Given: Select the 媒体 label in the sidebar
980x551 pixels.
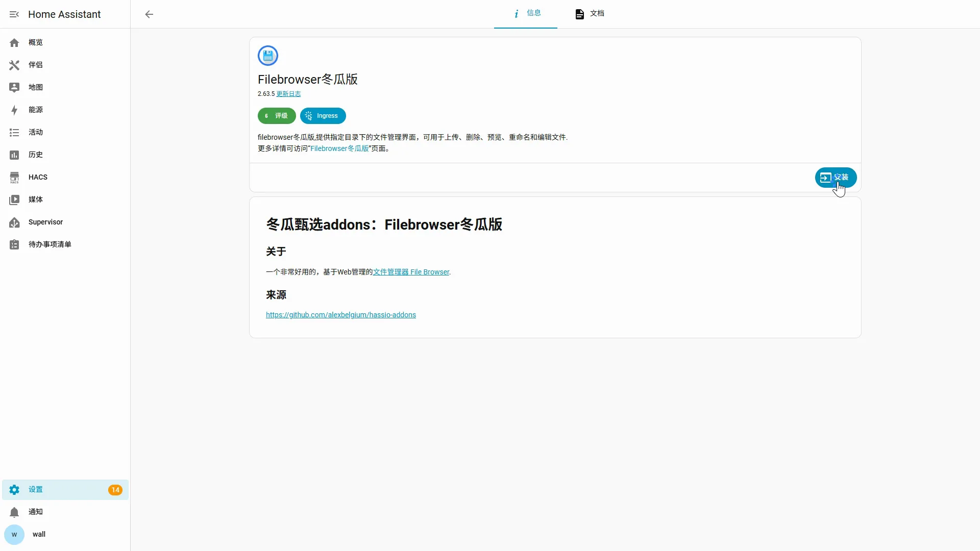Looking at the screenshot, I should coord(36,199).
